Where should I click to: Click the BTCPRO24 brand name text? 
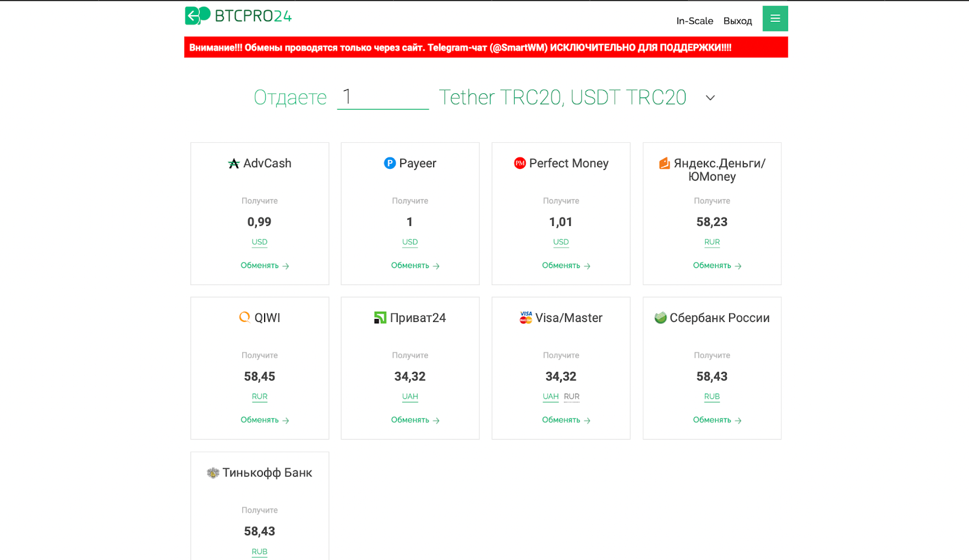pos(253,16)
